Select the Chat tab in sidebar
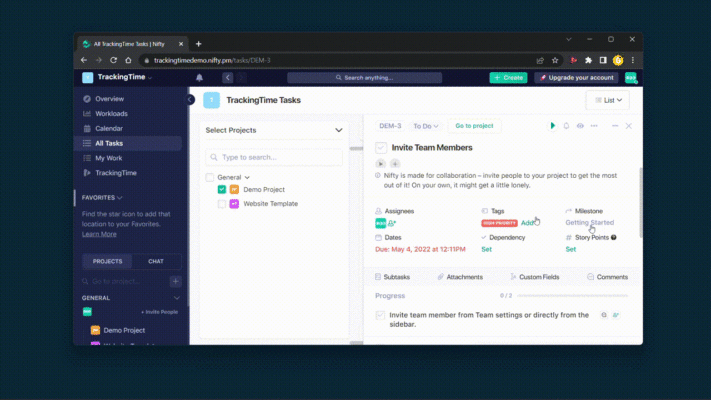Screen dimensions: 711x400 [156, 262]
